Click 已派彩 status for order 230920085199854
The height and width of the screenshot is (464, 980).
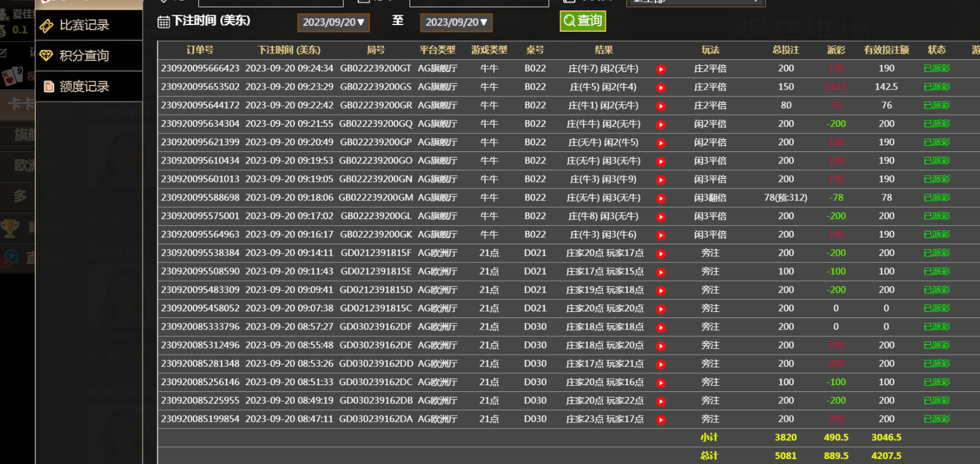click(937, 419)
